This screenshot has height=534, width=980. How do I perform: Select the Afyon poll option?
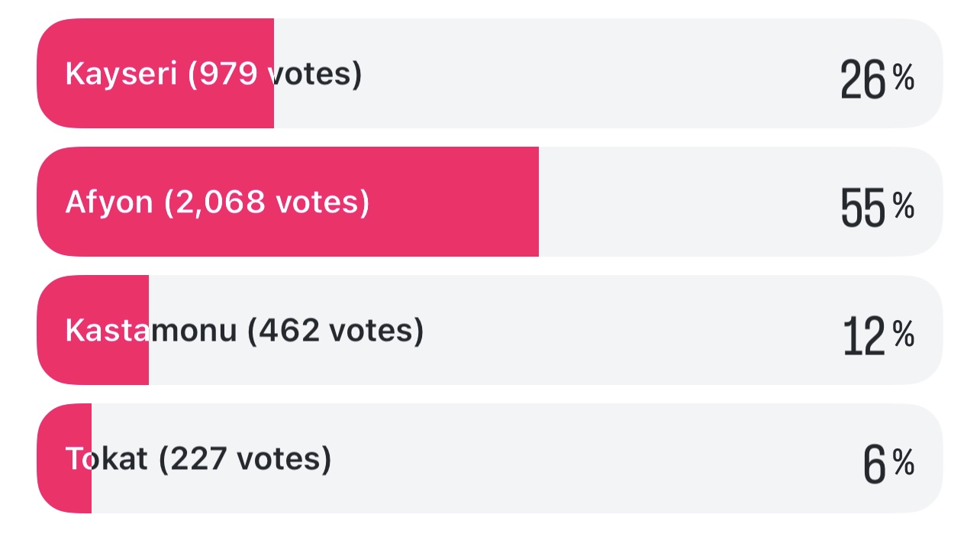[489, 202]
